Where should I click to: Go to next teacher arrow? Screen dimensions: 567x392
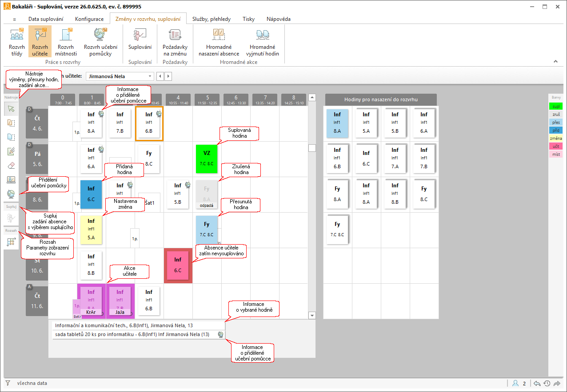(168, 76)
